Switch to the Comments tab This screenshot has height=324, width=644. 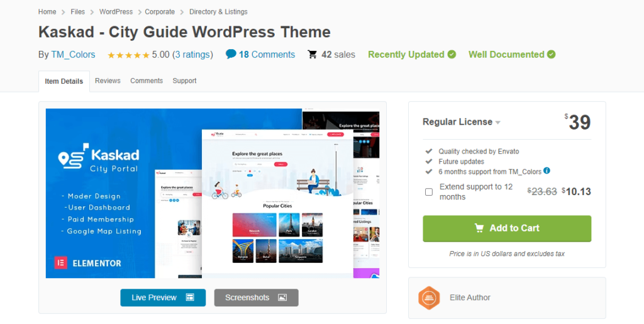(147, 81)
